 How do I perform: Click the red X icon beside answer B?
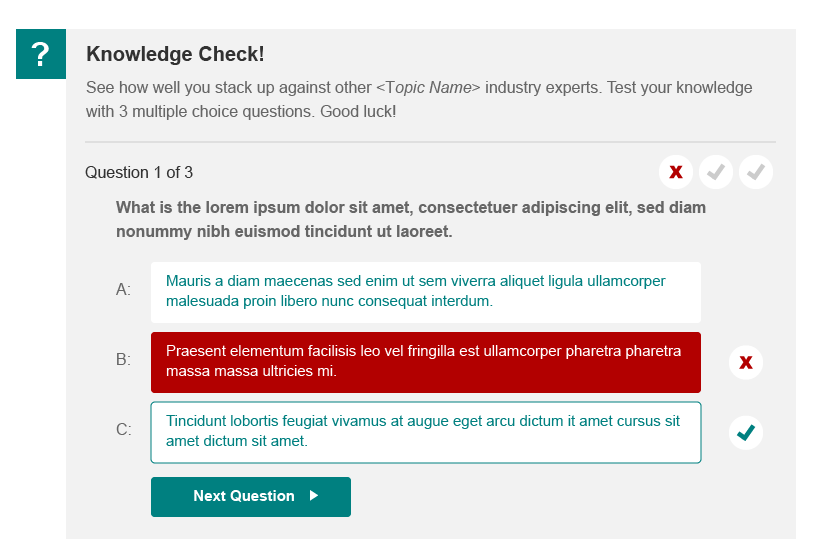(x=745, y=362)
